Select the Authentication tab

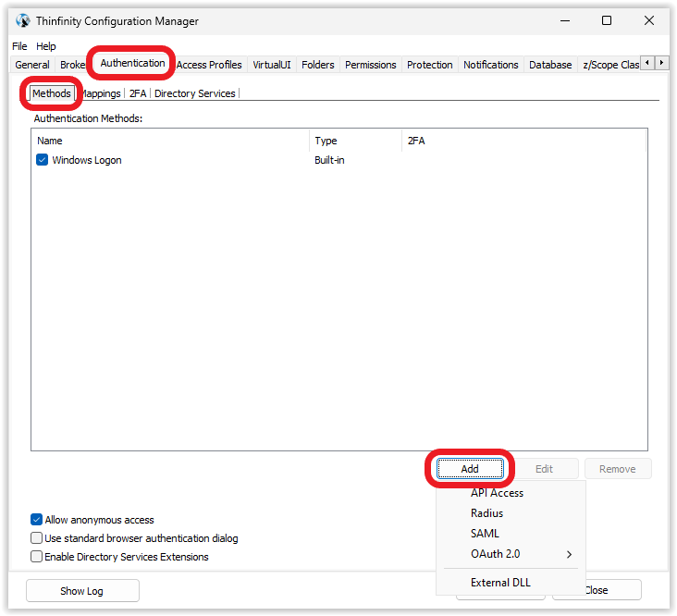coord(132,63)
